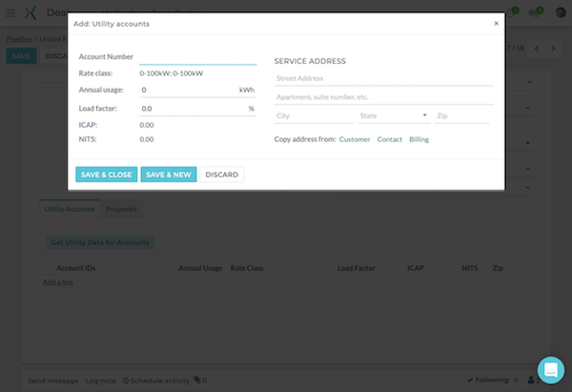Click the Pipeline breadcrumb link
Screen dimensions: 572x392
tap(19, 39)
